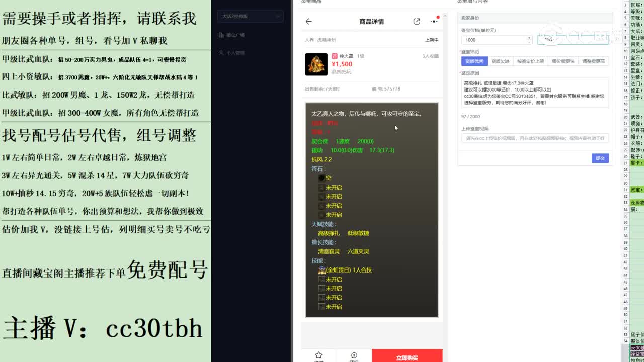Click the 高级挣扎 talent skill text
This screenshot has height=362, width=644.
coord(329,233)
